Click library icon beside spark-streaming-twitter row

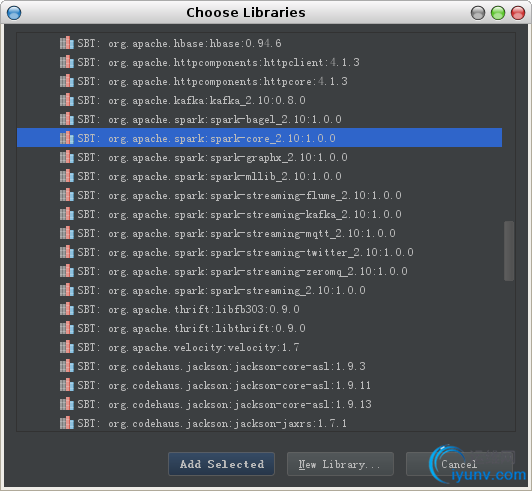click(66, 252)
